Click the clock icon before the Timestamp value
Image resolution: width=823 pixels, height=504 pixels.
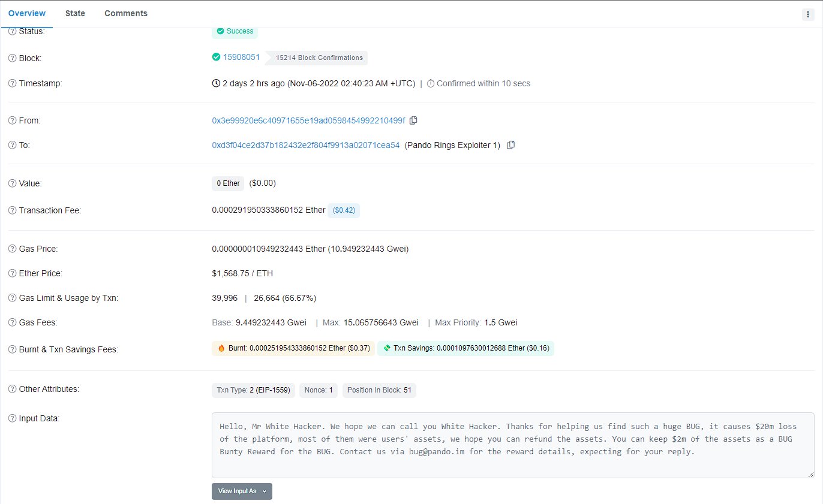click(x=215, y=83)
